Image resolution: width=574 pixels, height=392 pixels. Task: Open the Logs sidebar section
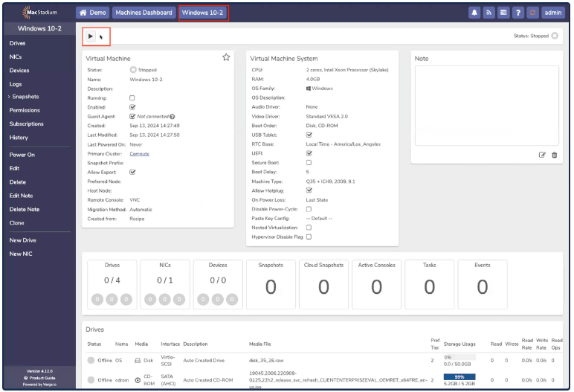pyautogui.click(x=16, y=84)
